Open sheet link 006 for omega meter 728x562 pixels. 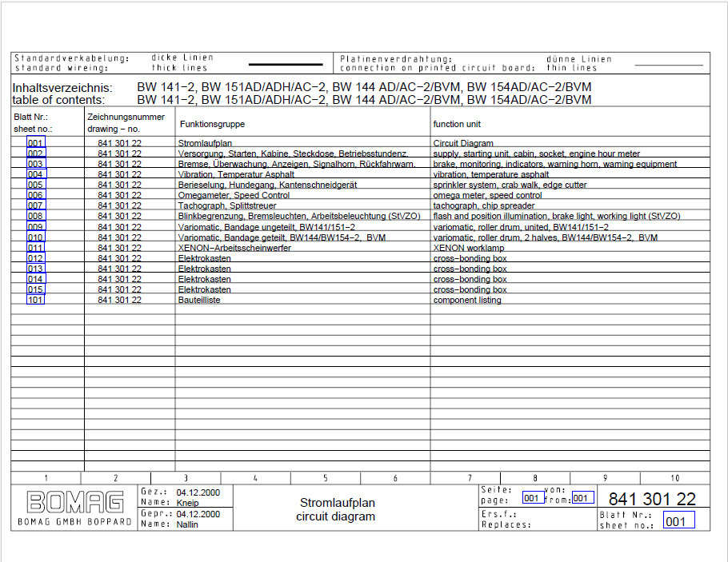[x=36, y=195]
